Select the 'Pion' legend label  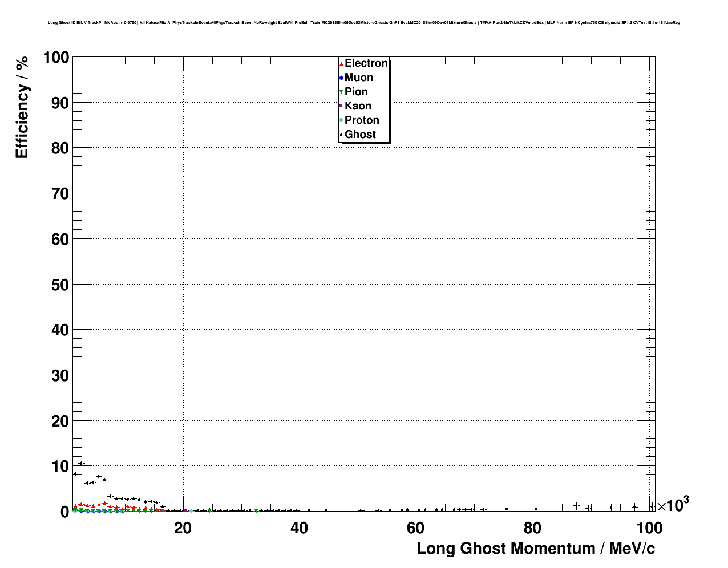pyautogui.click(x=356, y=92)
